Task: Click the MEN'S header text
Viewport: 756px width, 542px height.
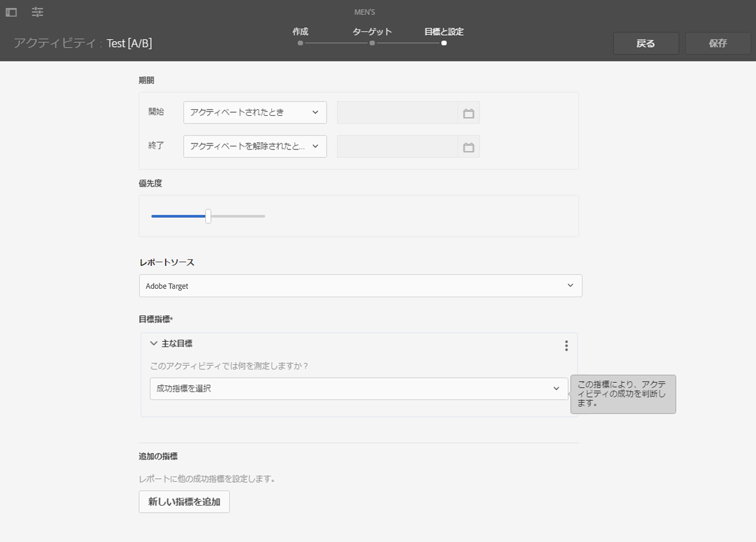Action: pyautogui.click(x=365, y=12)
